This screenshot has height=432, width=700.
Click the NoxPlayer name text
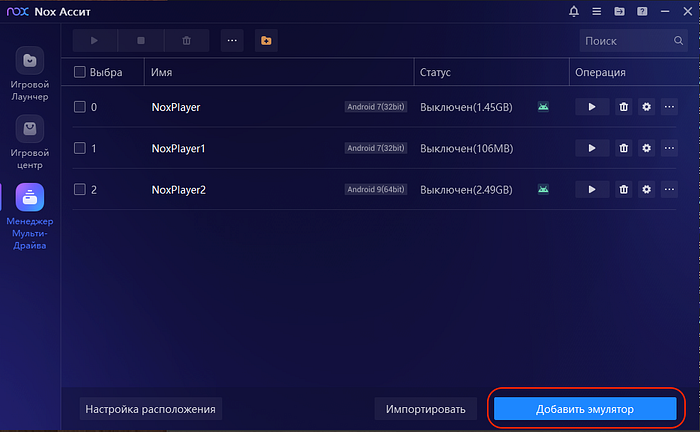[176, 107]
